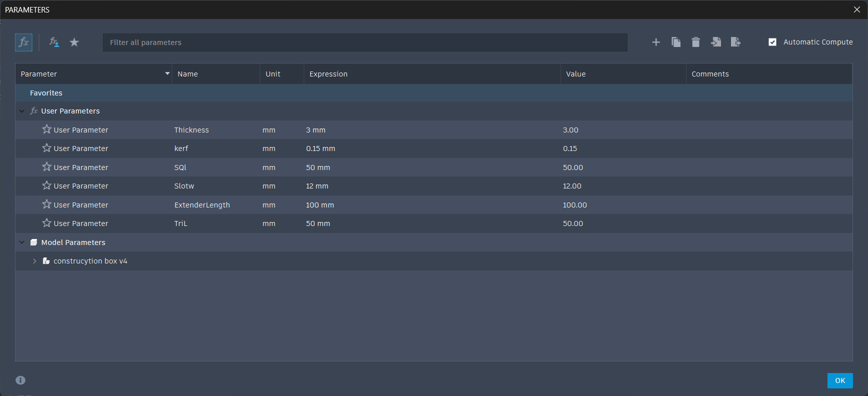Select the Favorites row
This screenshot has width=868, height=396.
coord(434,93)
